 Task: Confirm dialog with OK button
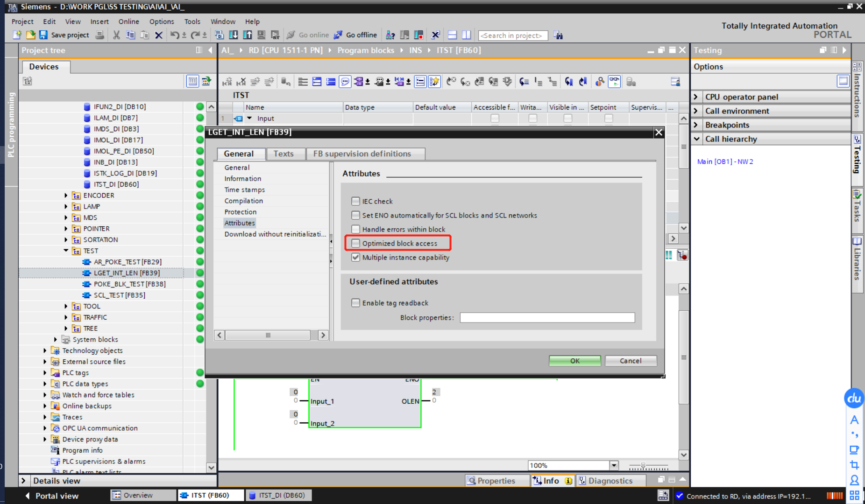(x=575, y=361)
